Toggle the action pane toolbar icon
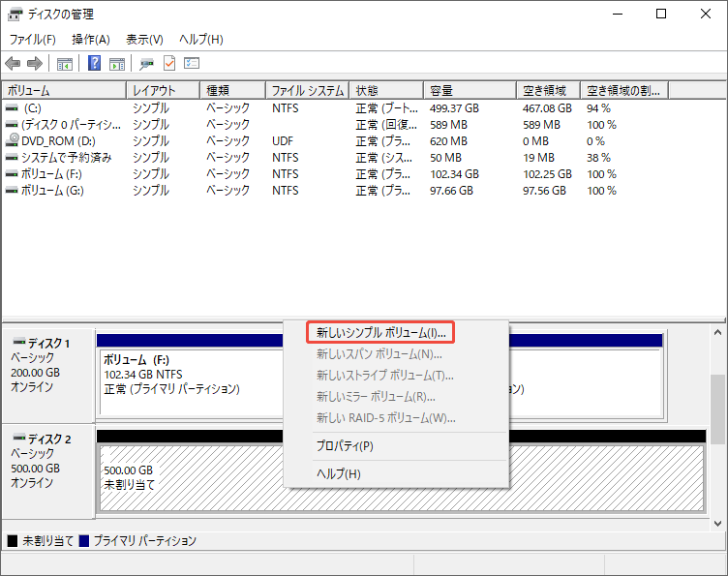Screen dimensions: 728x576 pyautogui.click(x=117, y=64)
